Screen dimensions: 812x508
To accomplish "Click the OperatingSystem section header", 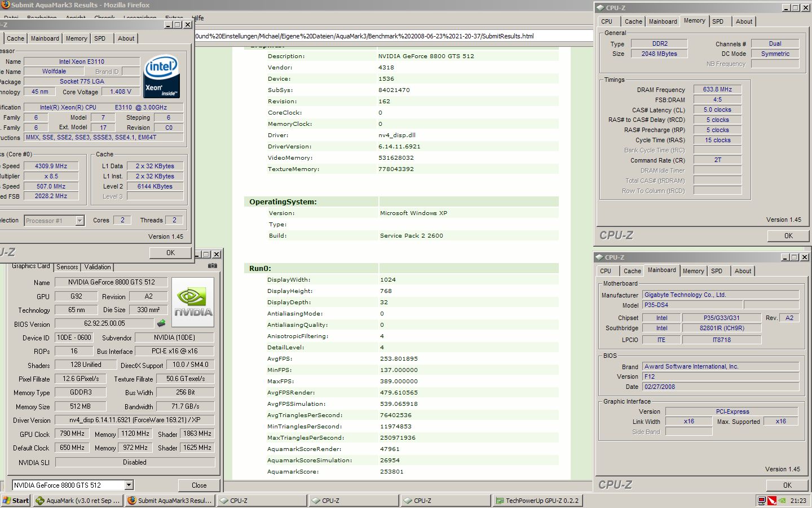I will pyautogui.click(x=283, y=202).
